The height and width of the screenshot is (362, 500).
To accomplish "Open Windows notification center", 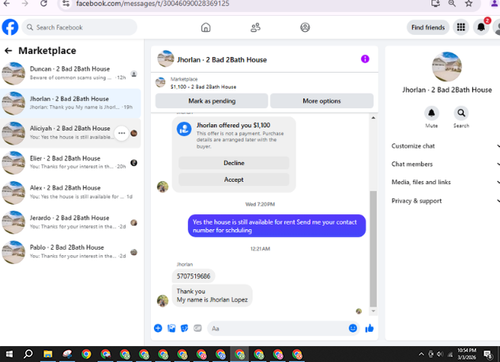I will [x=488, y=354].
